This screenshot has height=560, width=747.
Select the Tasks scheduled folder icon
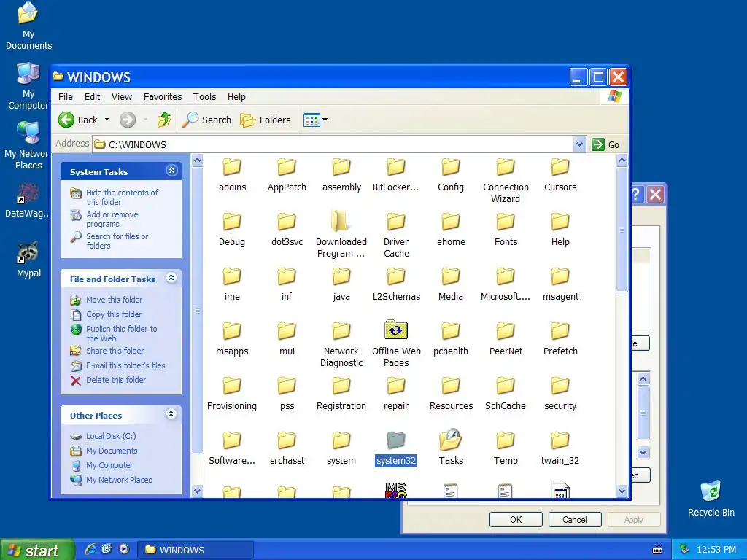[x=451, y=440]
